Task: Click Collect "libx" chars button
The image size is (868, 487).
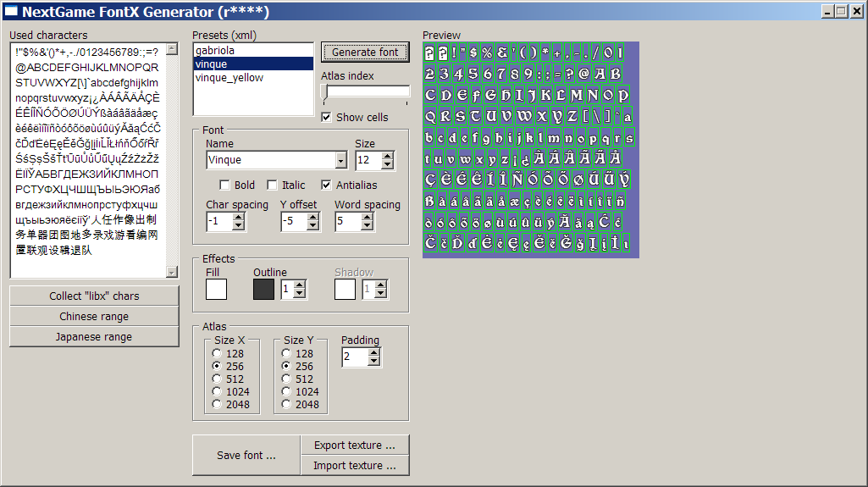Action: 94,296
